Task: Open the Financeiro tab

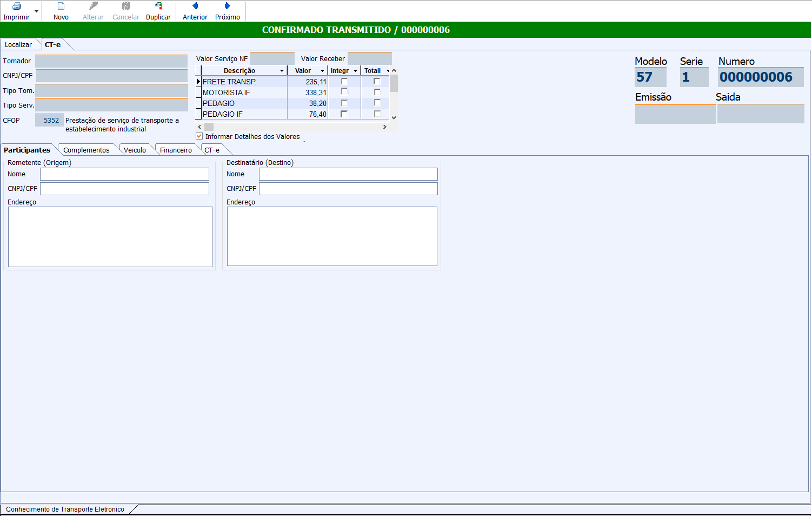Action: (176, 150)
